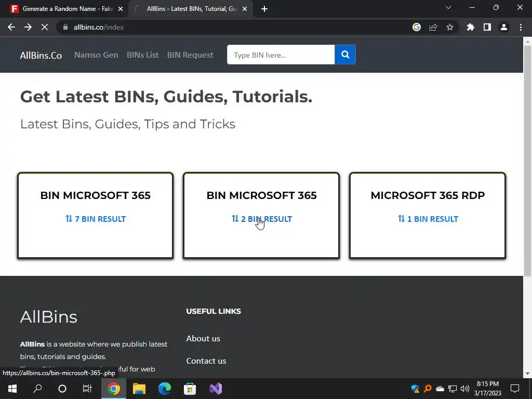Open the Windows Start menu
The width and height of the screenshot is (532, 399).
[12, 389]
